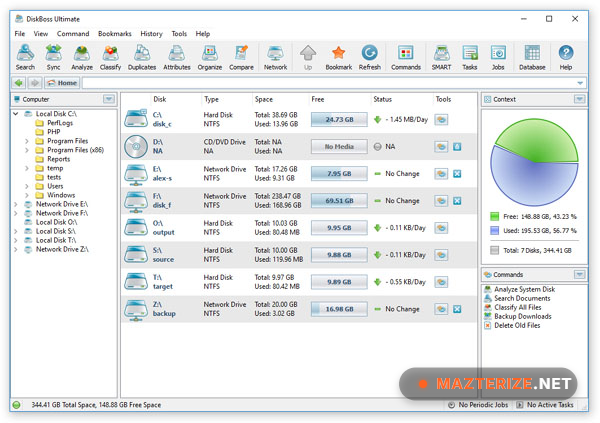Click the 24.73 GB free space bar
The image size is (600, 423).
click(x=339, y=119)
